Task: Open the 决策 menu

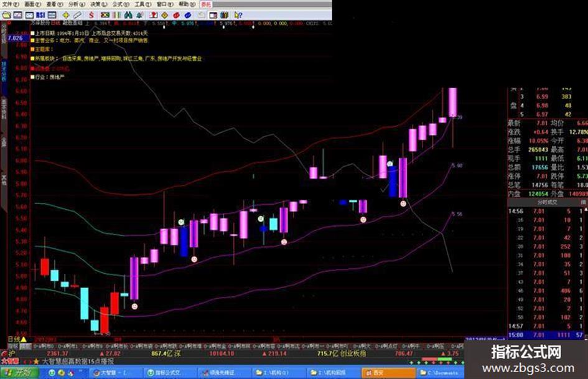Action: [99, 4]
